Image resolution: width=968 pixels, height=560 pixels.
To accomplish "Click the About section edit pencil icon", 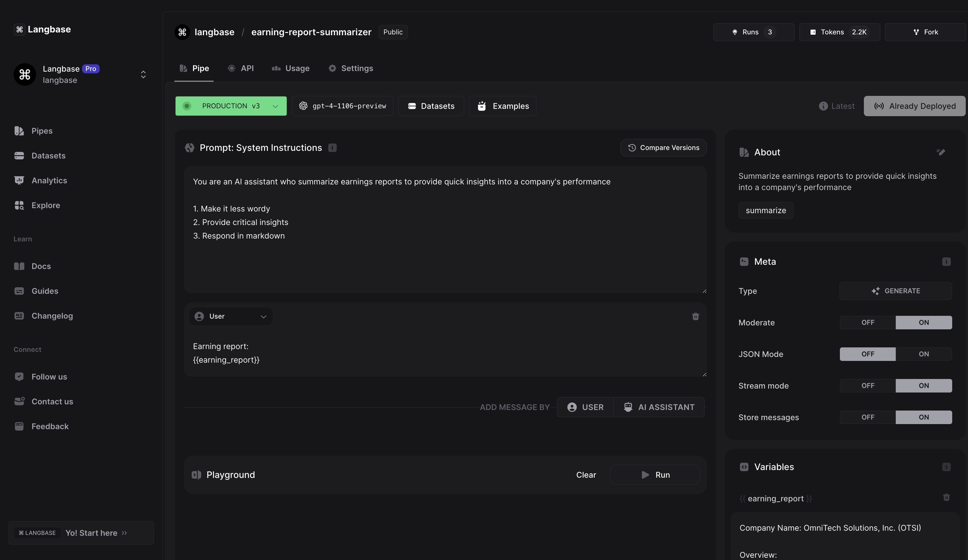I will (x=940, y=152).
